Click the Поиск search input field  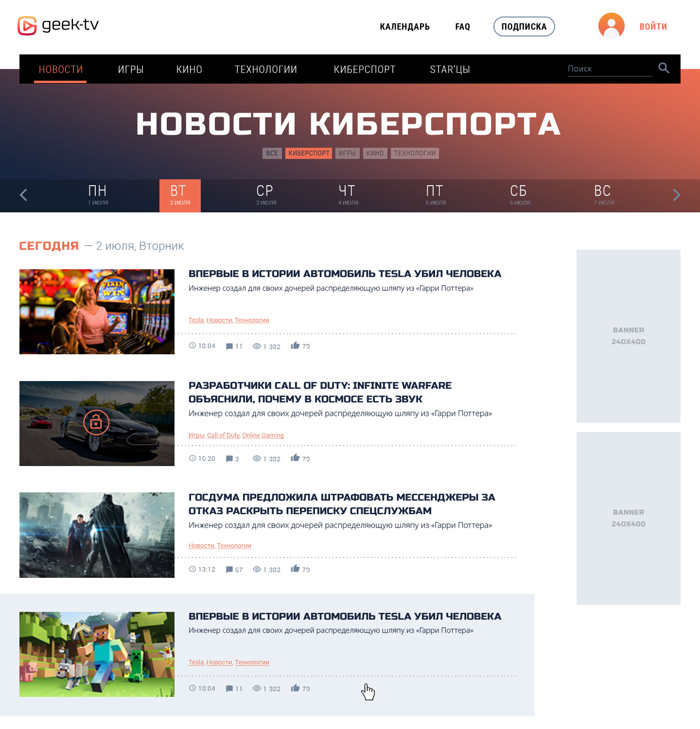coord(608,69)
